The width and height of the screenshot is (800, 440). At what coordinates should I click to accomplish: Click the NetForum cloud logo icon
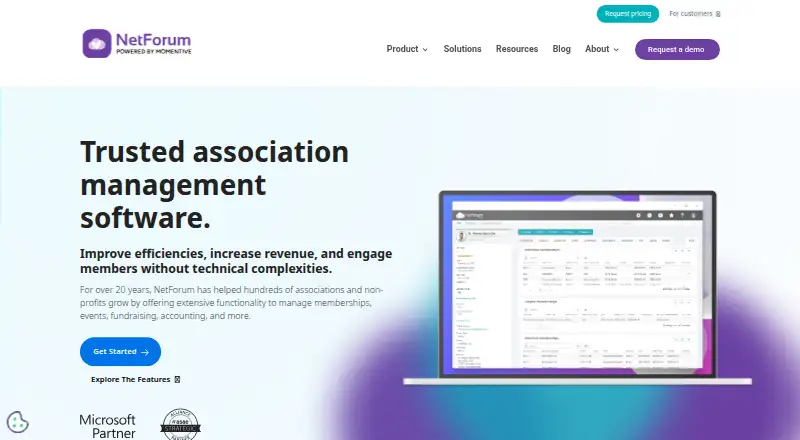[x=97, y=43]
